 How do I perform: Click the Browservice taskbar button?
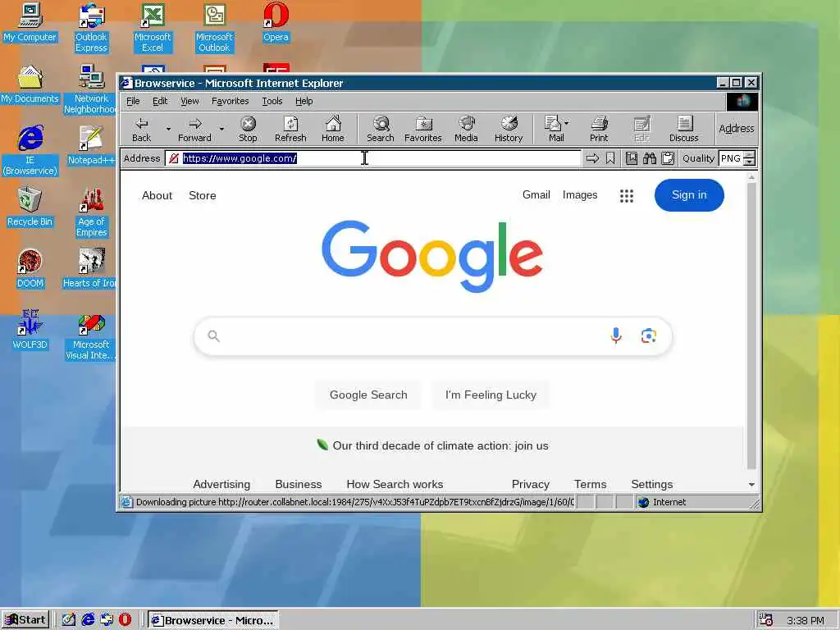click(213, 620)
